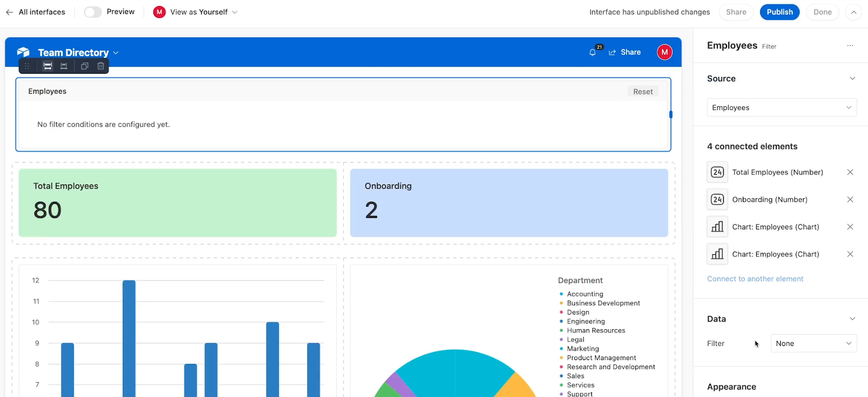Open the Filter None dropdown
This screenshot has height=397, width=868.
click(x=814, y=343)
